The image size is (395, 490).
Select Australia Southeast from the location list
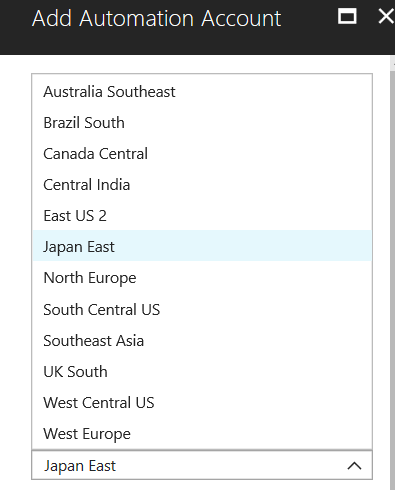click(202, 92)
